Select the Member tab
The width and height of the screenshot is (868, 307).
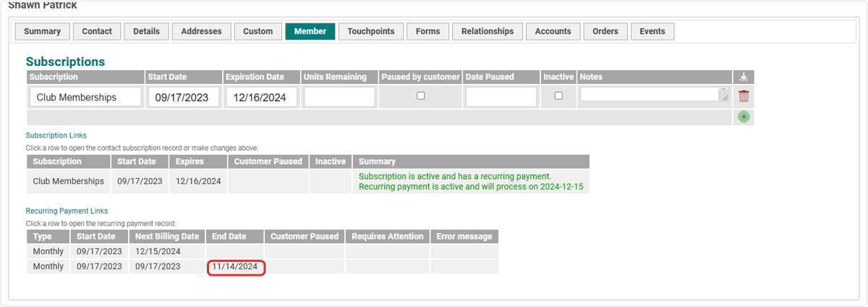pos(310,31)
